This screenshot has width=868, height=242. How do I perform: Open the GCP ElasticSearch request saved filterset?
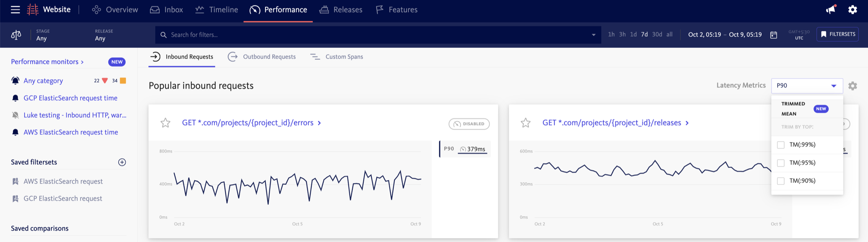pos(63,198)
